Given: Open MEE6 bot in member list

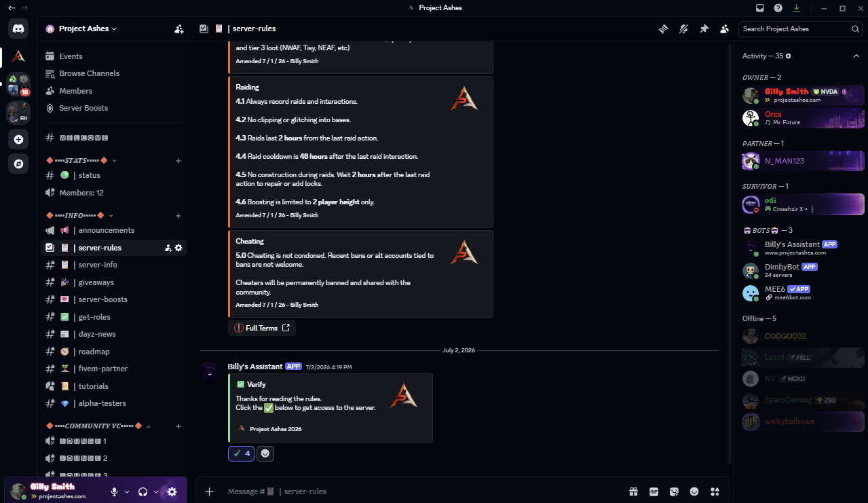Looking at the screenshot, I should click(804, 293).
